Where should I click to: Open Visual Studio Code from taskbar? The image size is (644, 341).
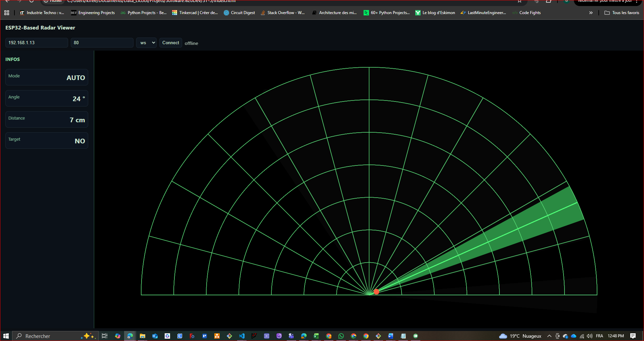click(x=242, y=336)
